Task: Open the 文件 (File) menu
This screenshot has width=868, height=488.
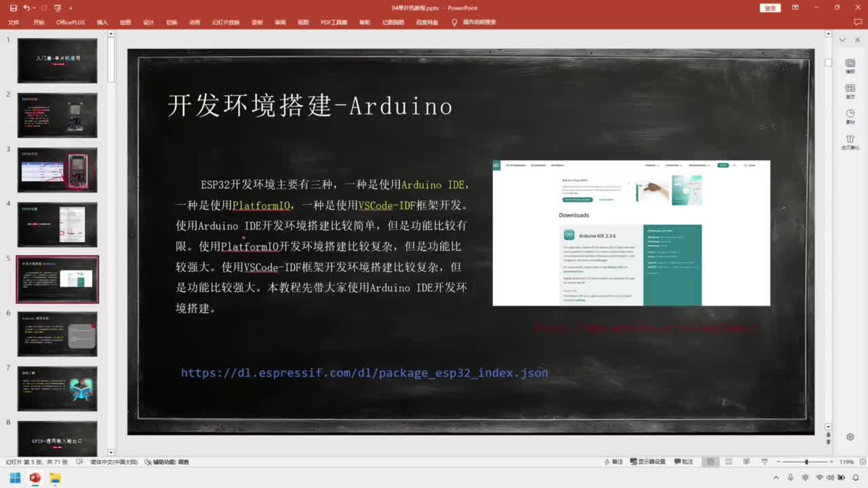Action: point(13,22)
